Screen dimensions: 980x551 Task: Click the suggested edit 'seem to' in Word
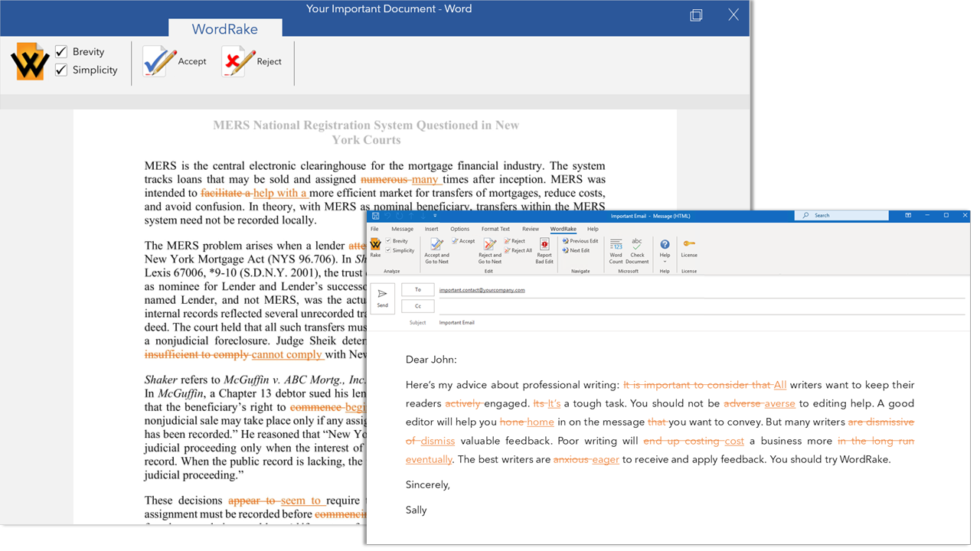point(301,500)
